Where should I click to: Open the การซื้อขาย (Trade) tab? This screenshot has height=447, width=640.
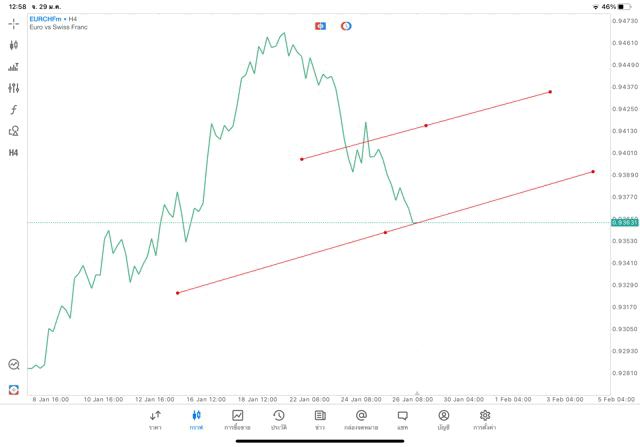(238, 420)
